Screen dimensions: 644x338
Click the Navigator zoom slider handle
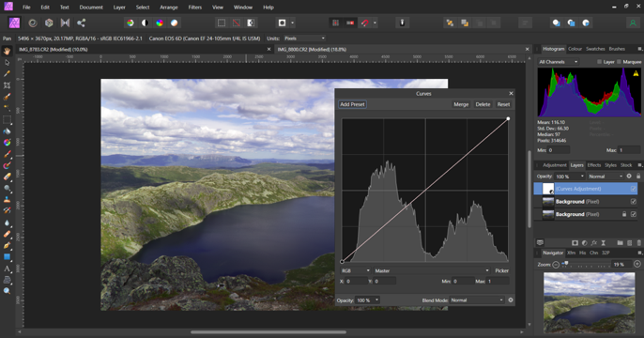coord(566,264)
